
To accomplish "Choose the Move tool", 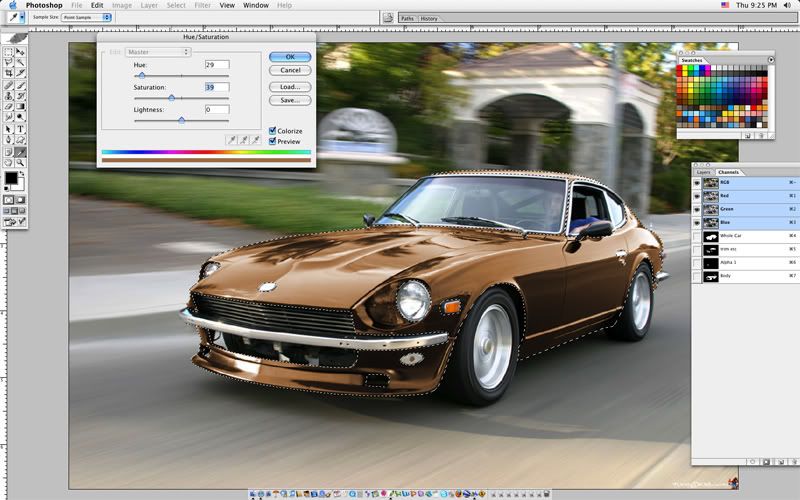I will 21,51.
